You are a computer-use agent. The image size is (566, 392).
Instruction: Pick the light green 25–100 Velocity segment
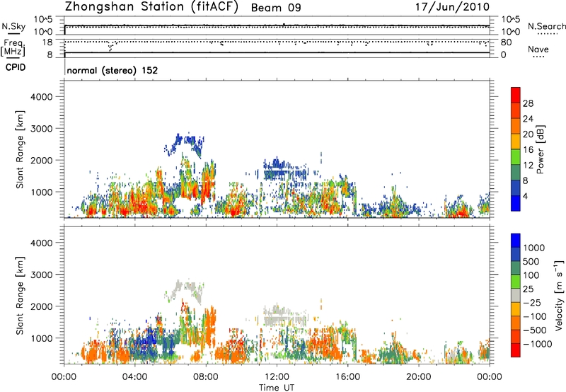pyautogui.click(x=516, y=282)
